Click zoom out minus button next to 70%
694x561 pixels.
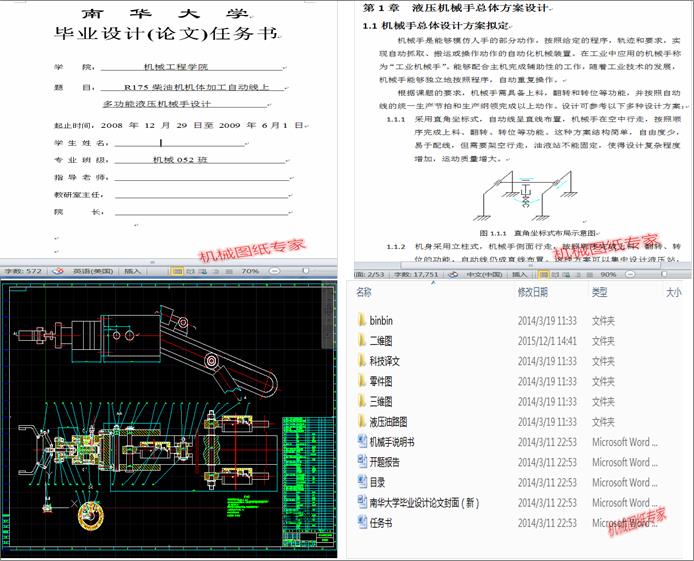[x=274, y=271]
